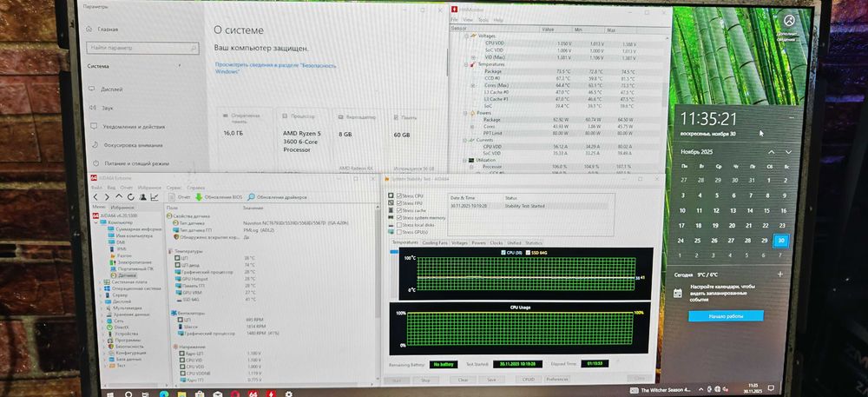Open Preferences in Stability Test
Image resolution: width=868 pixels, height=397 pixels.
pyautogui.click(x=557, y=380)
